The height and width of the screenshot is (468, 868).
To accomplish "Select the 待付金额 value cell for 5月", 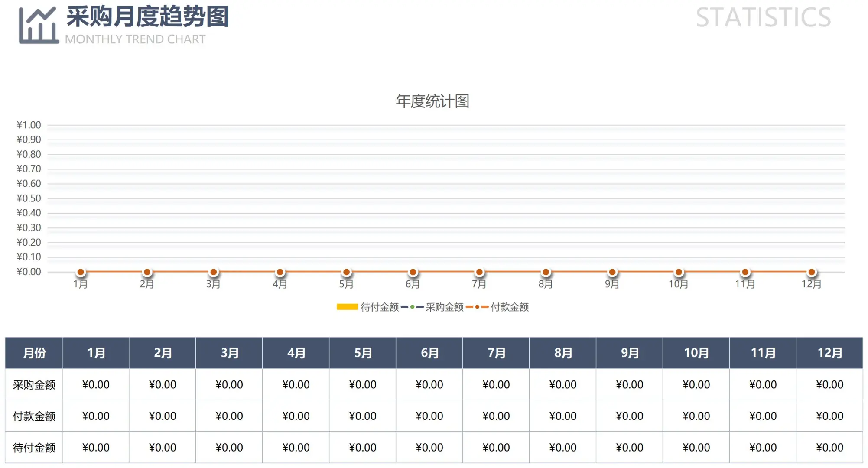I will (362, 447).
